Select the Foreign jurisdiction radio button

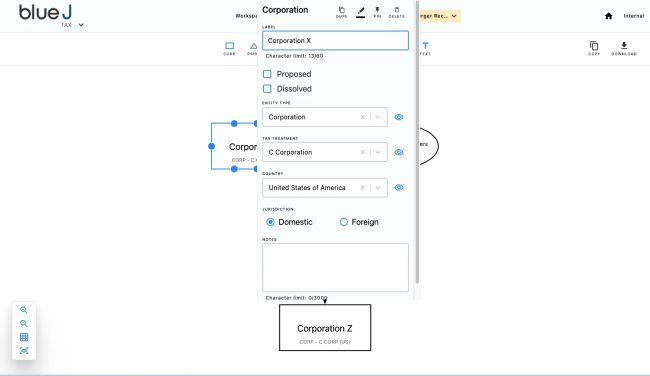coord(344,222)
